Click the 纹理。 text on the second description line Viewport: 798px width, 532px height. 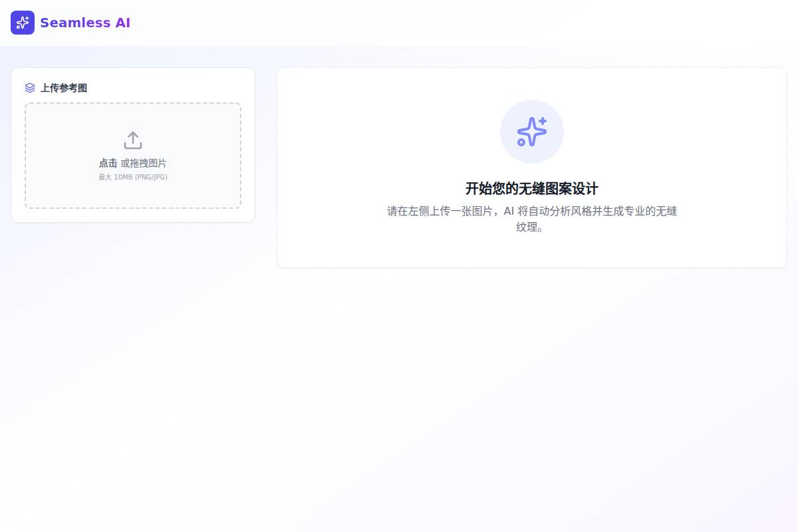click(x=532, y=227)
